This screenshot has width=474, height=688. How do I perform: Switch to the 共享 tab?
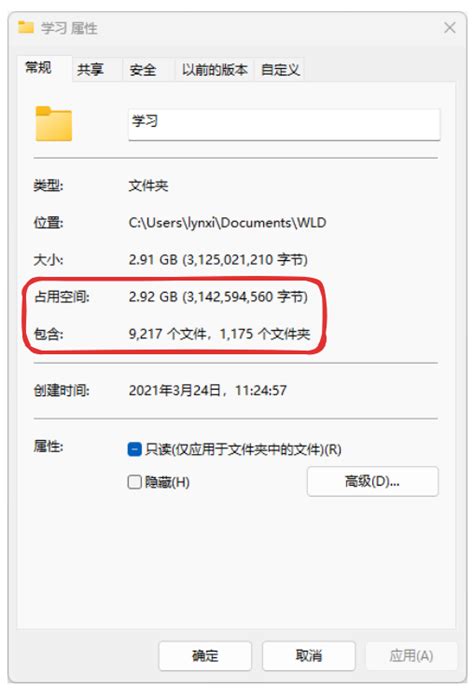(90, 70)
